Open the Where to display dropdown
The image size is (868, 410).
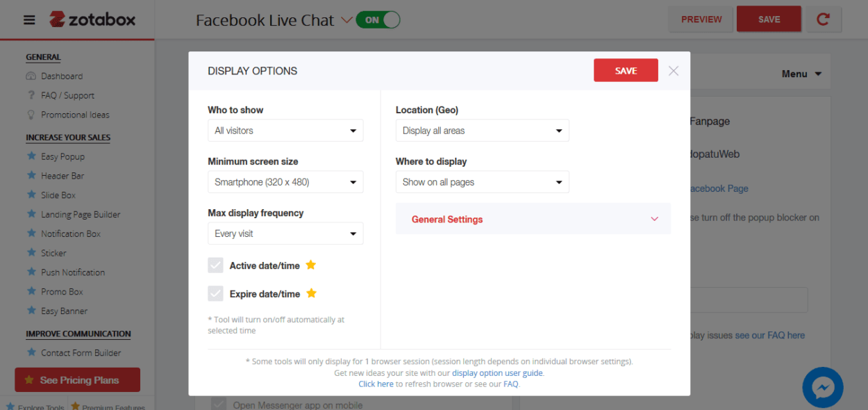(x=483, y=182)
